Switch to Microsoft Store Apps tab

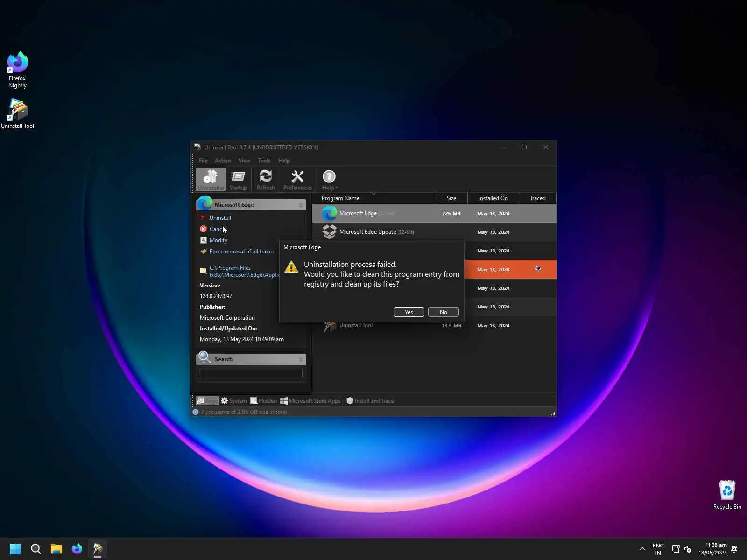[x=310, y=401]
